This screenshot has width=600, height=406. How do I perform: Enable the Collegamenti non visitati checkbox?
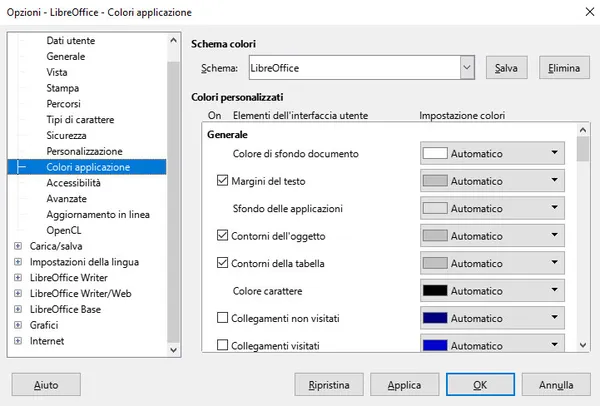[x=222, y=318]
